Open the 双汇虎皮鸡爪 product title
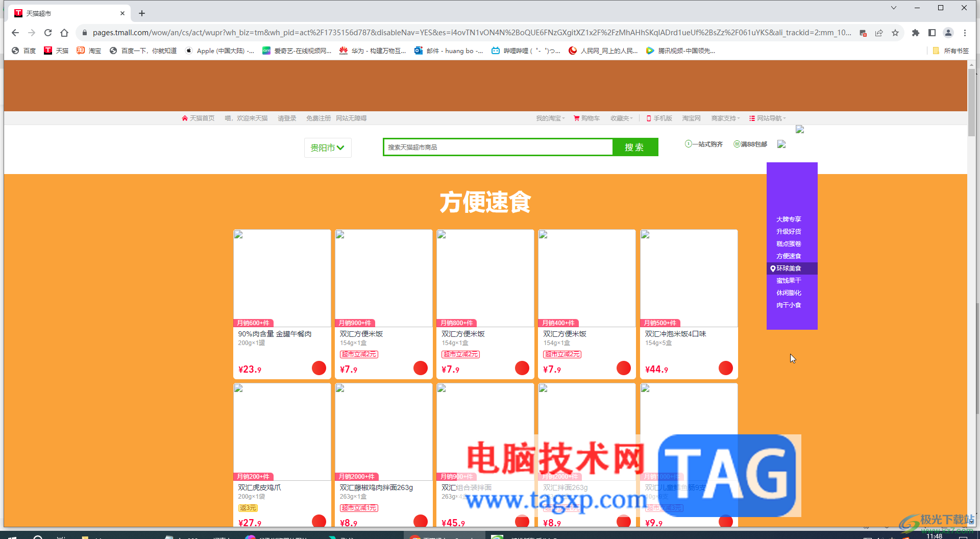The width and height of the screenshot is (980, 539). pos(259,487)
